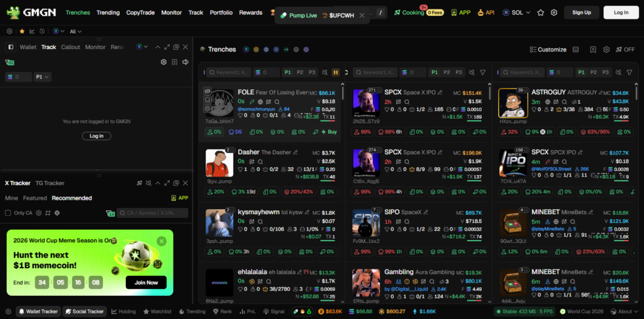Open Trenches blacklist bookmark icon

click(593, 50)
